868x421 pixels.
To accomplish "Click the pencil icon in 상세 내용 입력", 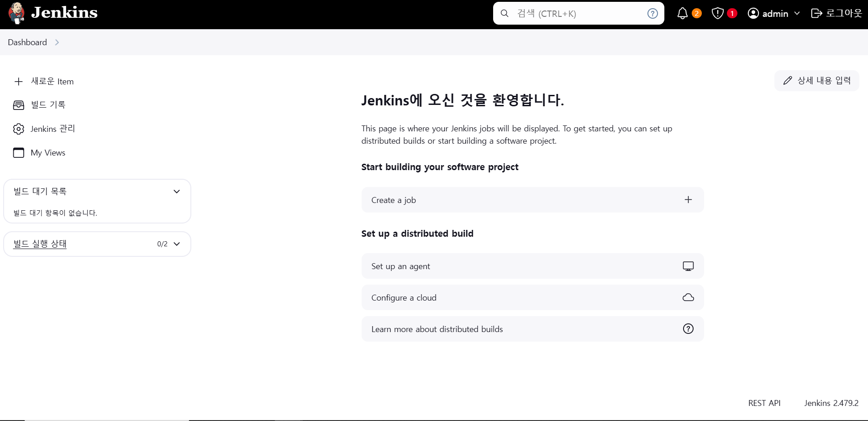I will click(x=788, y=81).
